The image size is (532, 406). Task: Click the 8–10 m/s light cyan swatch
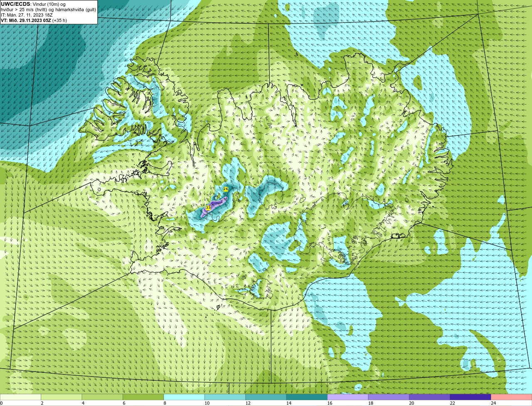[x=184, y=397]
